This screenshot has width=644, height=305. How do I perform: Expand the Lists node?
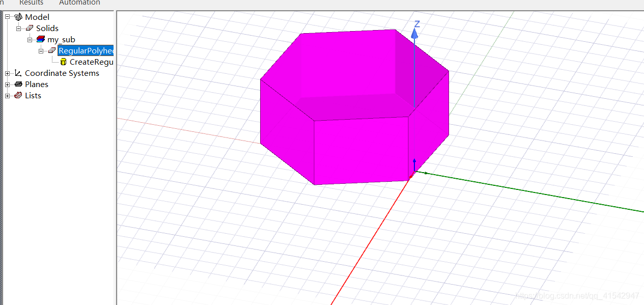pyautogui.click(x=8, y=95)
